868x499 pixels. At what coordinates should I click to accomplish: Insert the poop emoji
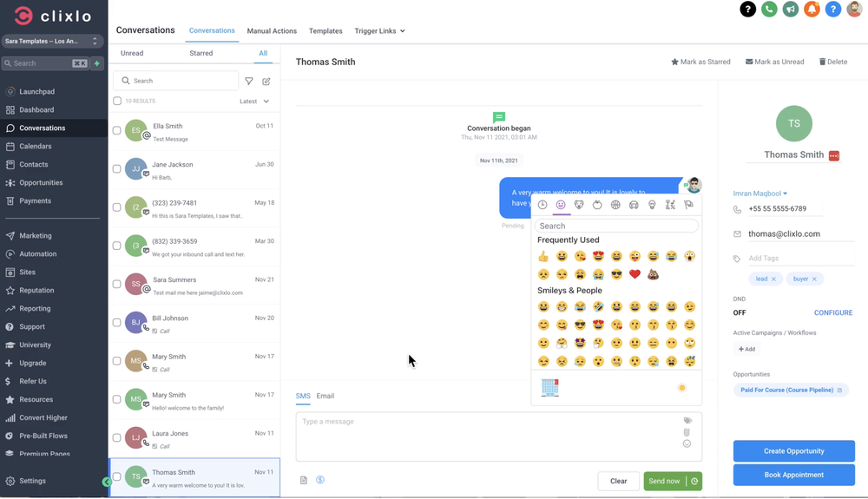click(654, 274)
